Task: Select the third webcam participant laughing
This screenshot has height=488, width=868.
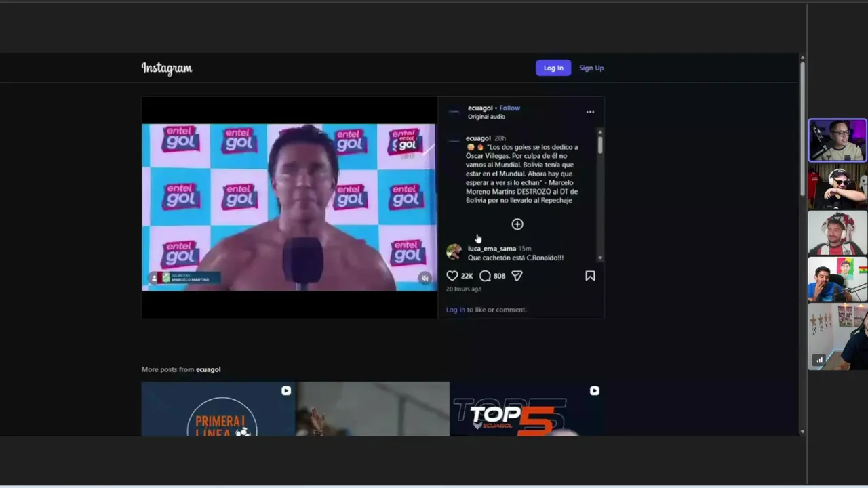Action: pos(837,232)
